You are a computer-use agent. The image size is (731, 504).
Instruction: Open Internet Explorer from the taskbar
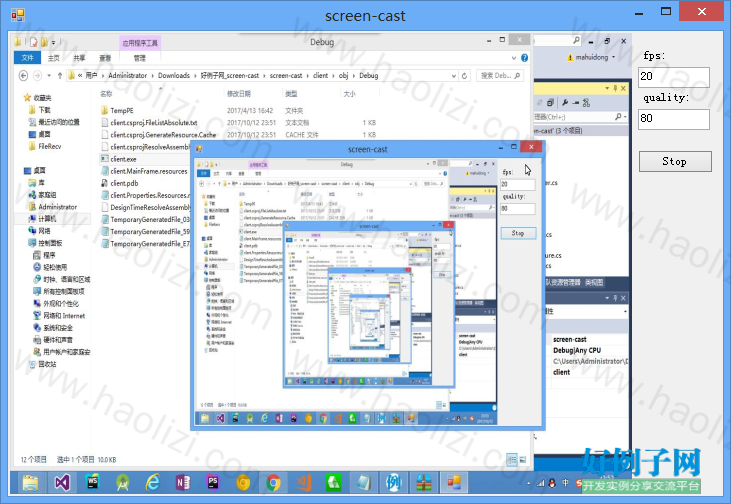(152, 483)
